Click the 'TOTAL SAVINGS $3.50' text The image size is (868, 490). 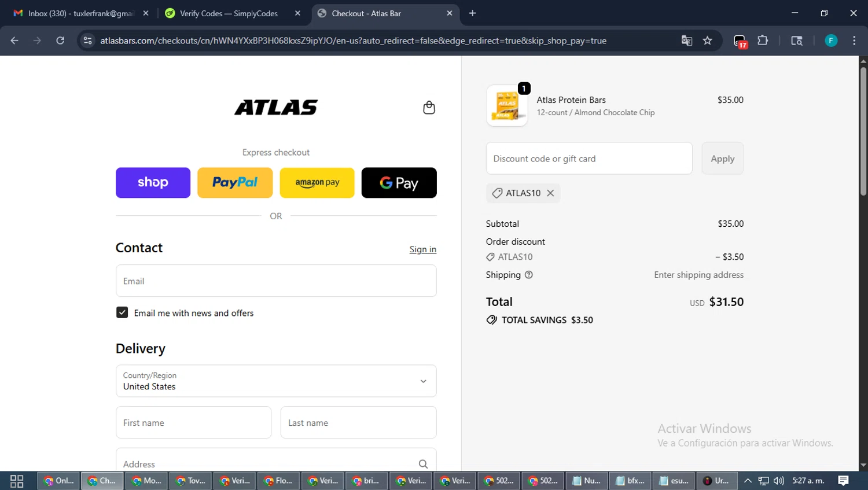[547, 320]
